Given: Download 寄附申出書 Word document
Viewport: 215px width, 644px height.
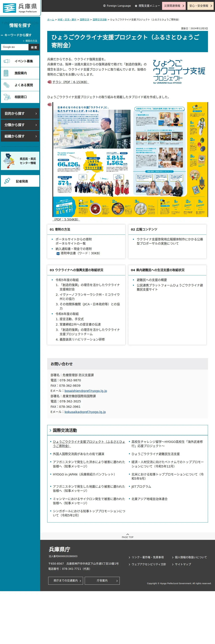Looking at the screenshot, I should (81, 253).
